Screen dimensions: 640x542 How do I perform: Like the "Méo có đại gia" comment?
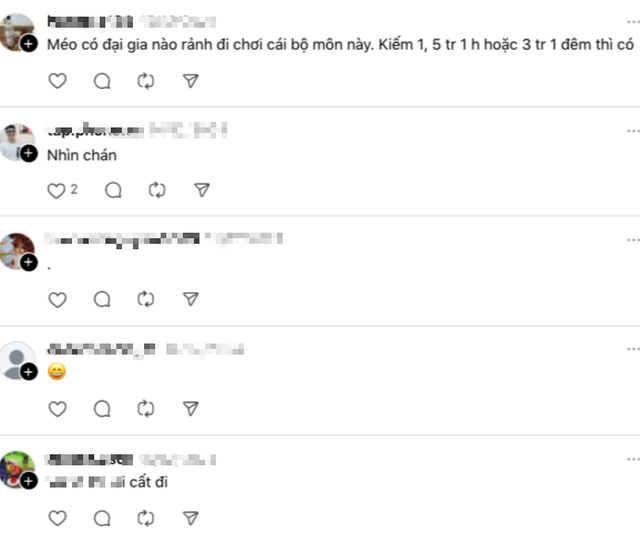[58, 81]
